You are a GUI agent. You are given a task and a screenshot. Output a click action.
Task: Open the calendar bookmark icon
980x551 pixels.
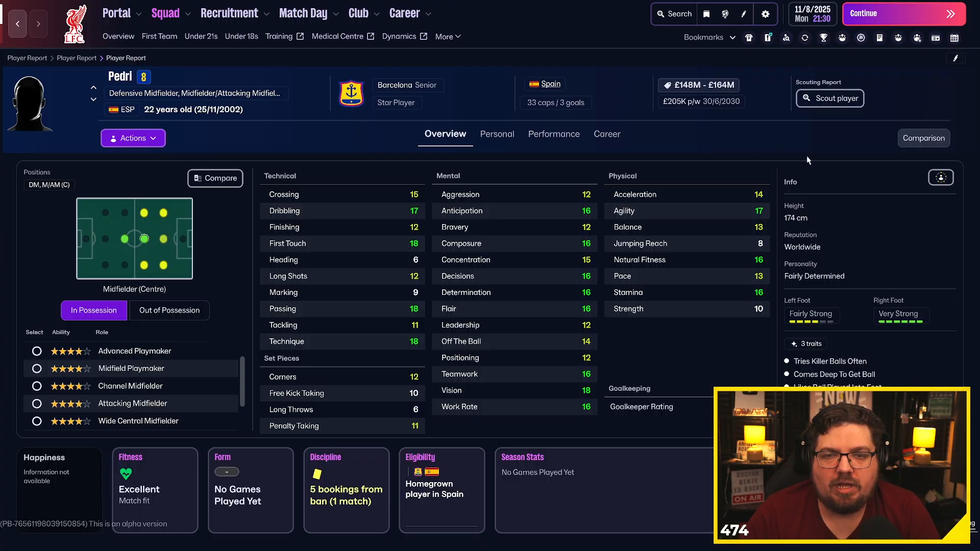954,37
